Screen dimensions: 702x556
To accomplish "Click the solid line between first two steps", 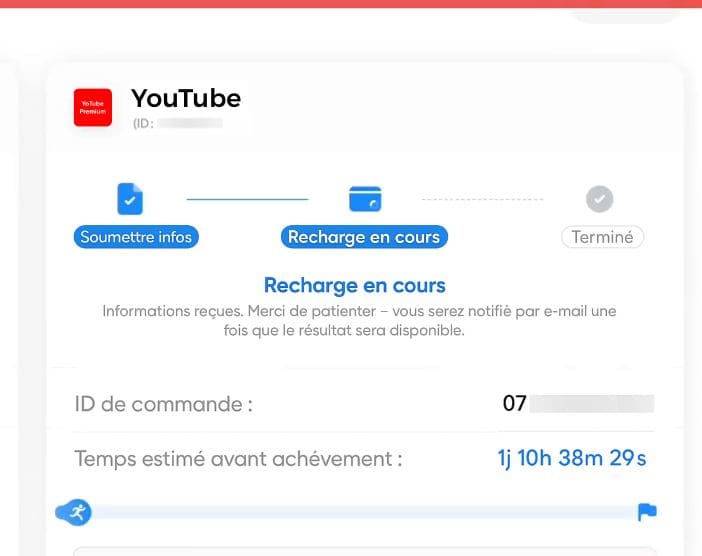I will coord(248,199).
